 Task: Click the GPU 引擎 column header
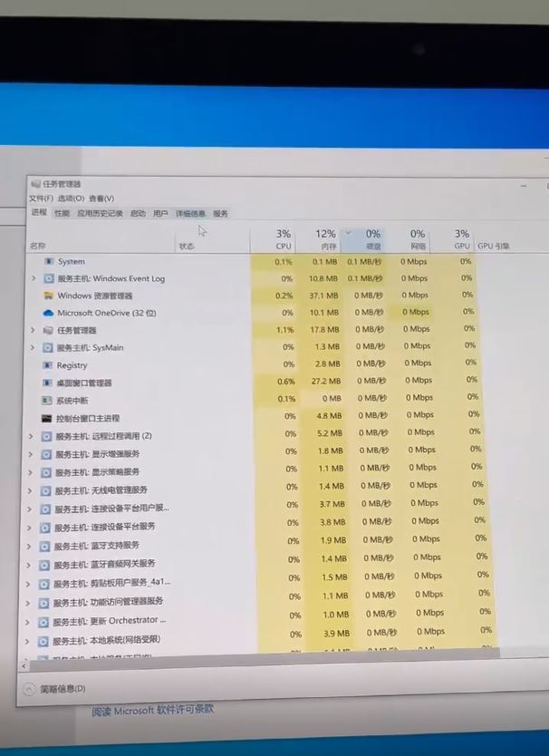click(494, 246)
